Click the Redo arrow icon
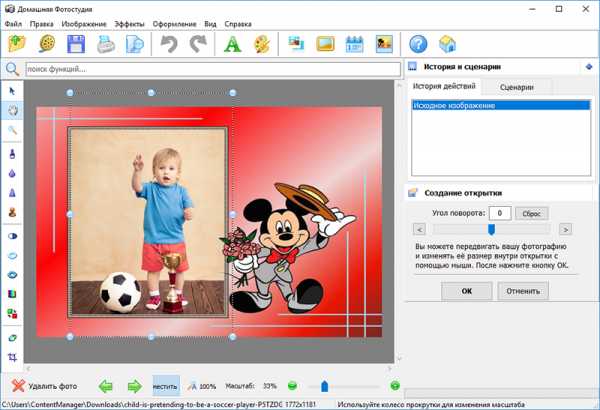 [x=197, y=44]
